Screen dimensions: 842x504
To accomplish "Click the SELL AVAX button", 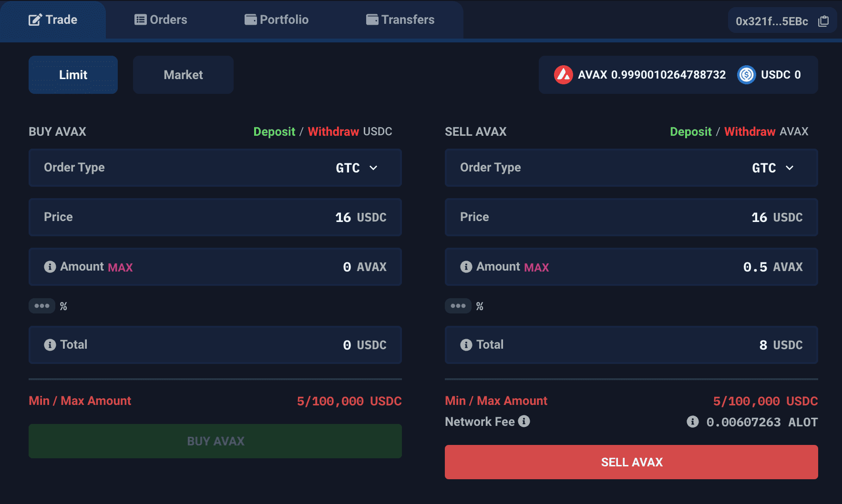I will [631, 462].
